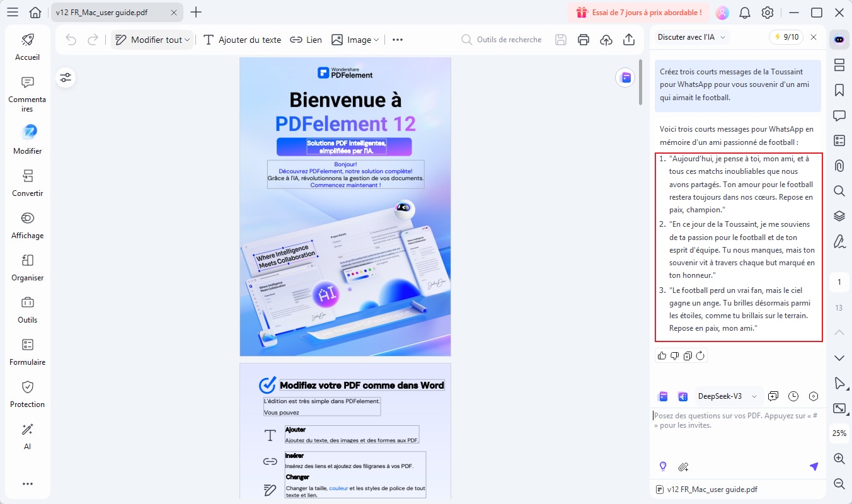Go to the home icon in title bar
Image resolution: width=852 pixels, height=504 pixels.
point(36,13)
